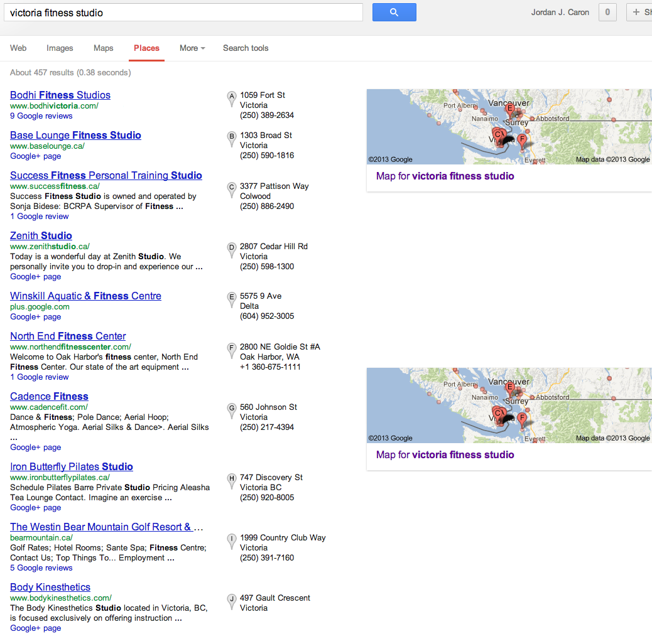Open Cadence Fitness result
The width and height of the screenshot is (652, 644).
[x=49, y=396]
